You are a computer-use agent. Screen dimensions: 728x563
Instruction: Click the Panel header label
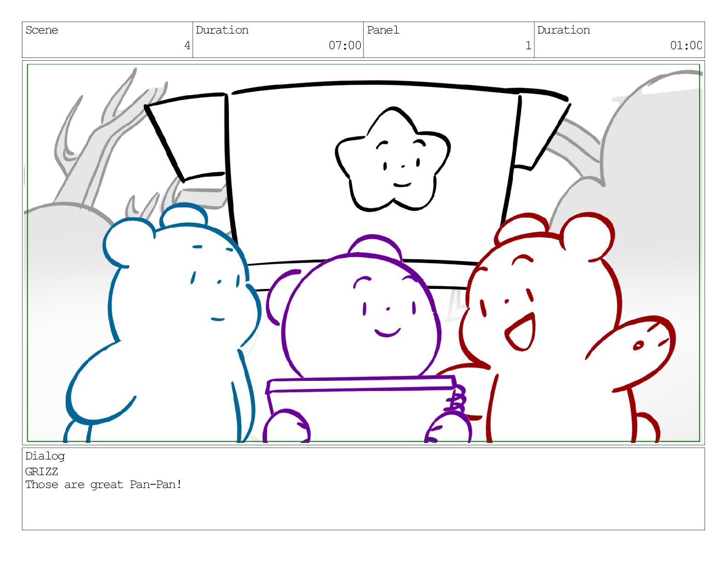[x=383, y=30]
